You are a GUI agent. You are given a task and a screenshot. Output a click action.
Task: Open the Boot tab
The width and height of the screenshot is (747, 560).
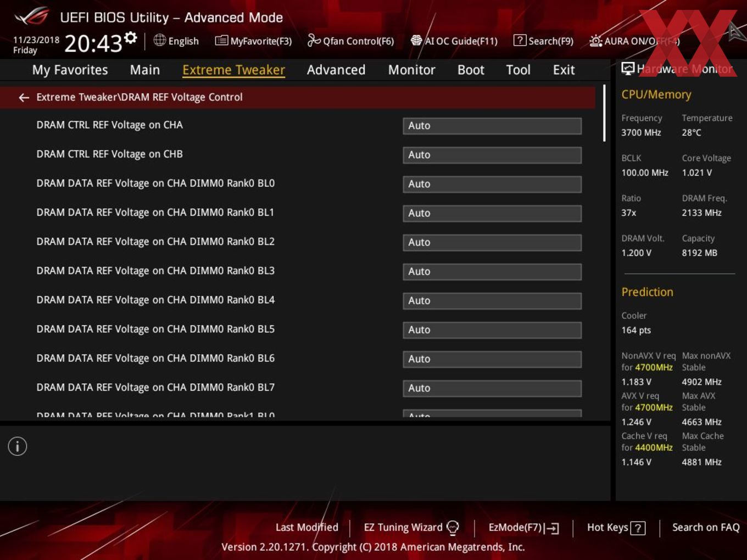point(471,70)
